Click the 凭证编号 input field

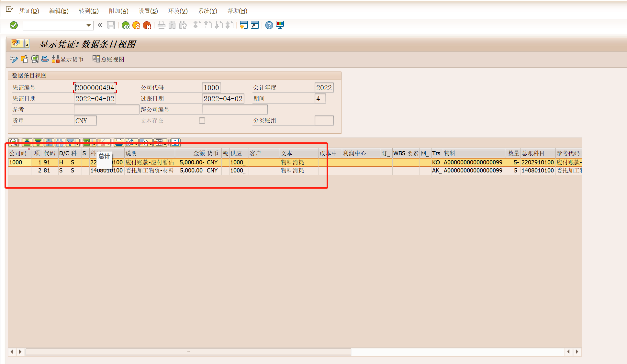click(95, 88)
